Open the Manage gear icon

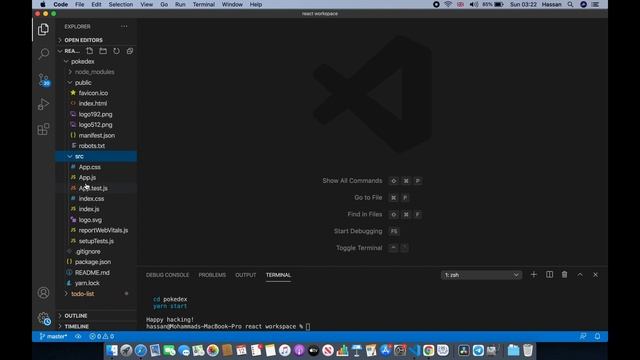[x=43, y=318]
